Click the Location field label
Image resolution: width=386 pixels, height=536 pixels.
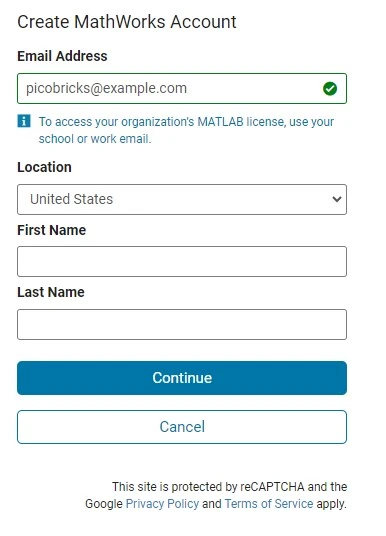(x=44, y=167)
